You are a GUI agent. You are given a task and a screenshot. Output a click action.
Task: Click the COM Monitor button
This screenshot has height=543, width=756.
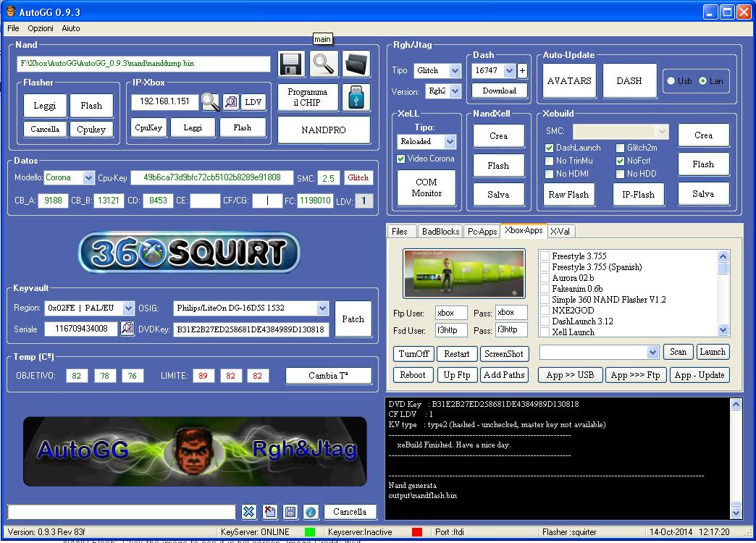tap(427, 188)
